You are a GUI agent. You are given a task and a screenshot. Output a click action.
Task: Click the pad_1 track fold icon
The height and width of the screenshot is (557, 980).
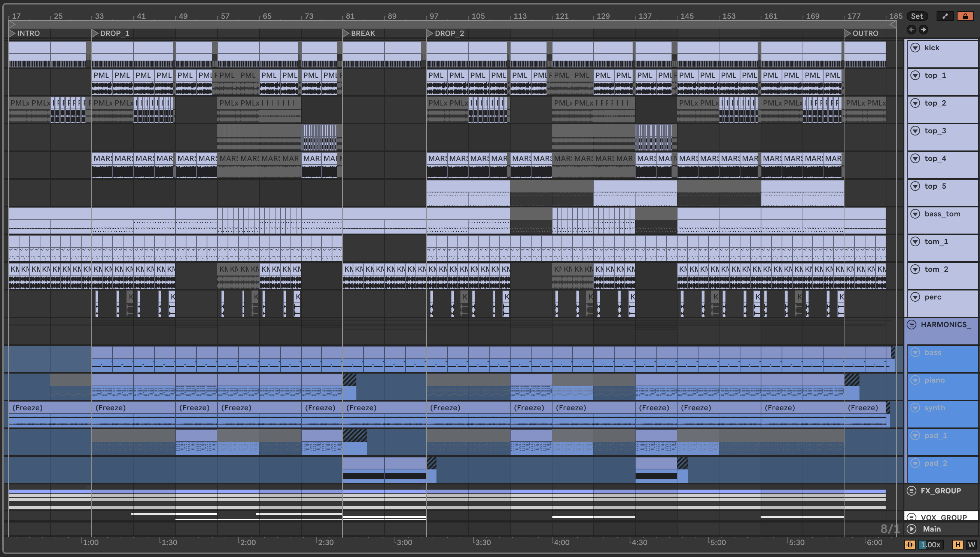915,435
